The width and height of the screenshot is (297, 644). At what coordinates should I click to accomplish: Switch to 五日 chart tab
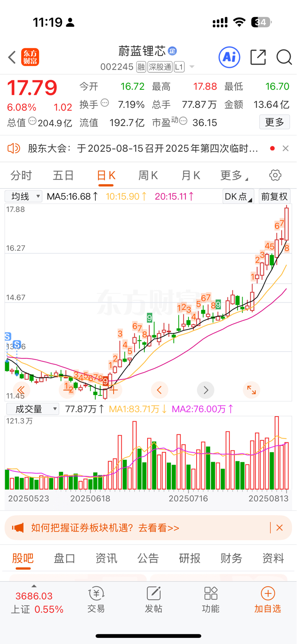tap(63, 176)
